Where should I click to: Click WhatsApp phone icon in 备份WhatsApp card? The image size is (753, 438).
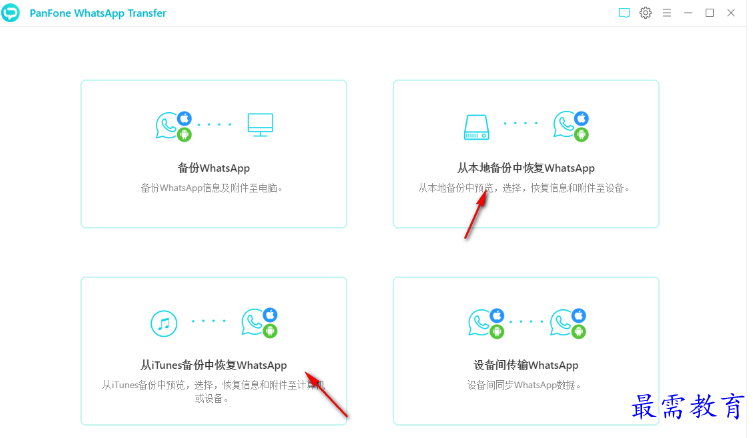click(173, 126)
